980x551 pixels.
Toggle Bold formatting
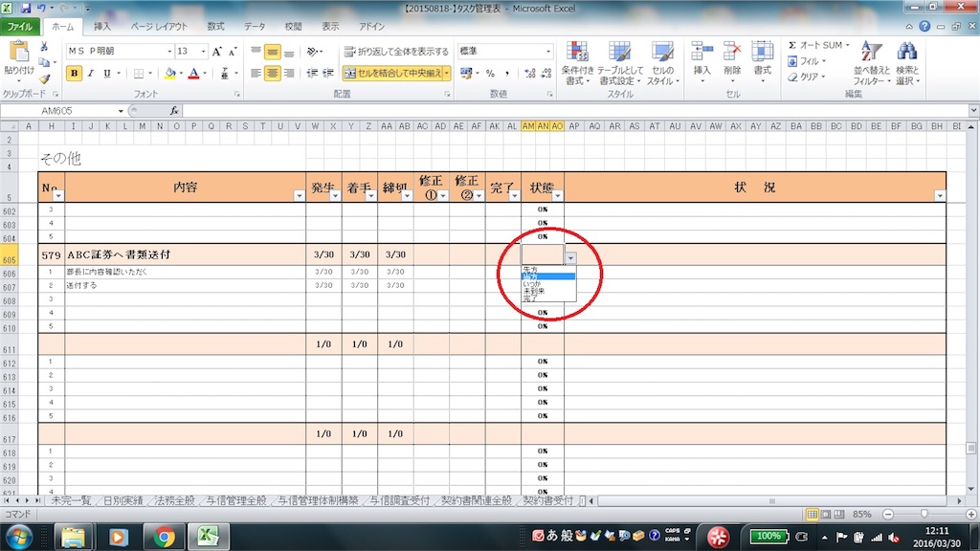click(x=74, y=73)
